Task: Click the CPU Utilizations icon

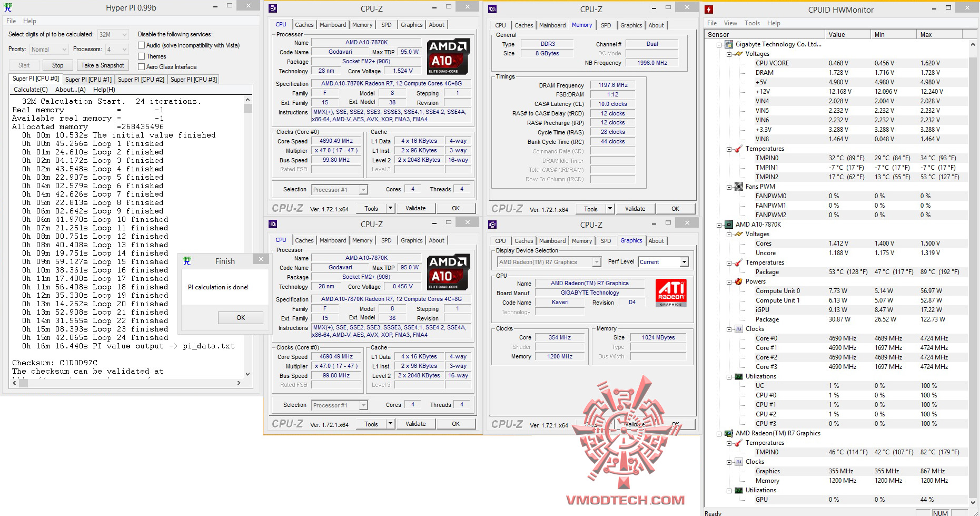Action: 739,376
